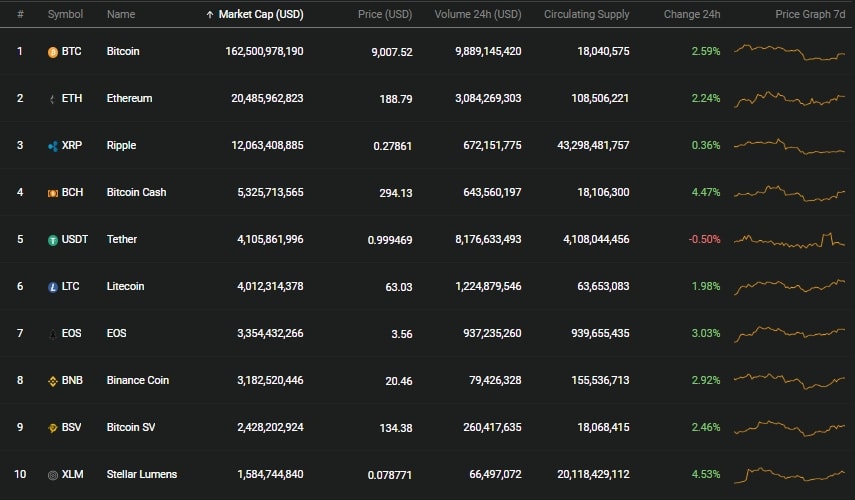Click the Tether 7d price sparkline
This screenshot has height=500, width=855.
(789, 240)
